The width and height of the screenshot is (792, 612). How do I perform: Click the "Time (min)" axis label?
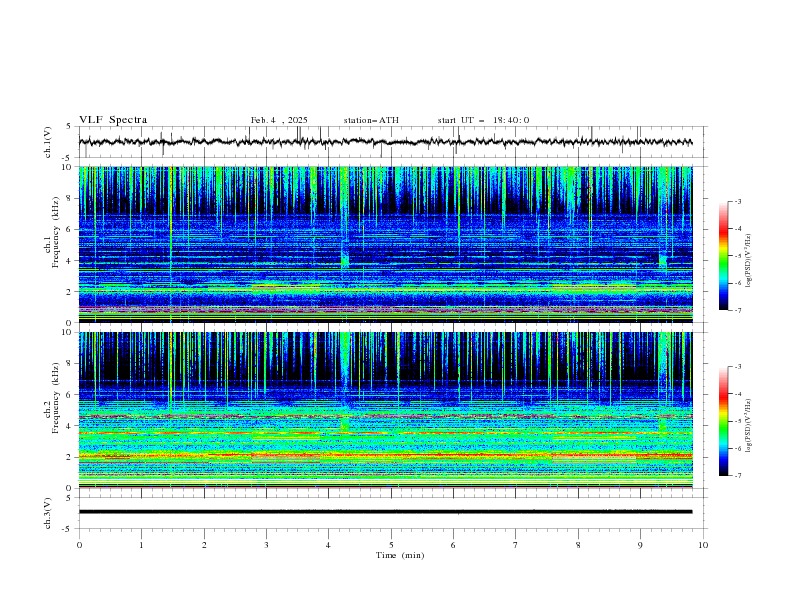click(400, 555)
